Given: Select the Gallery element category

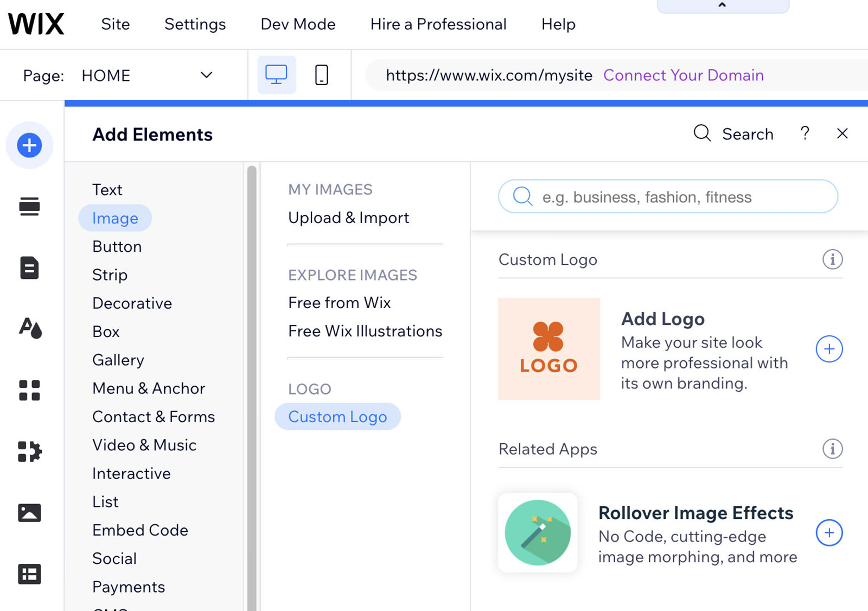Looking at the screenshot, I should pos(118,360).
